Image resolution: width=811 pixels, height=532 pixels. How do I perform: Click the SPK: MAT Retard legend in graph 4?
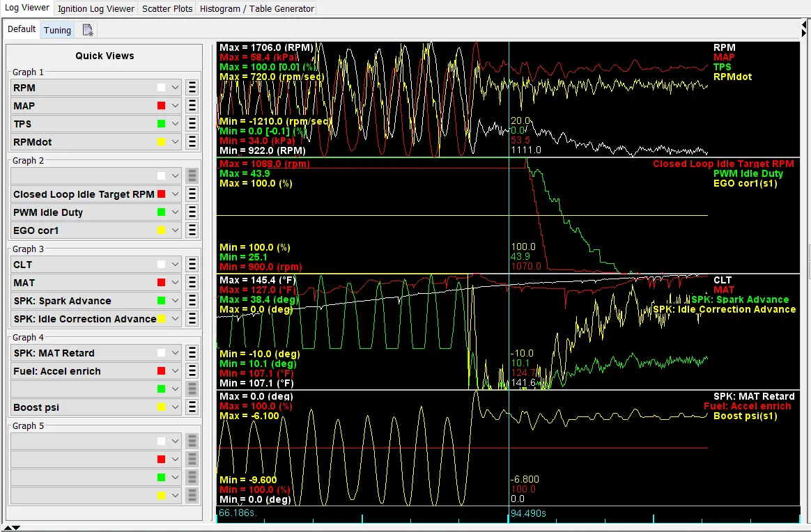[754, 396]
